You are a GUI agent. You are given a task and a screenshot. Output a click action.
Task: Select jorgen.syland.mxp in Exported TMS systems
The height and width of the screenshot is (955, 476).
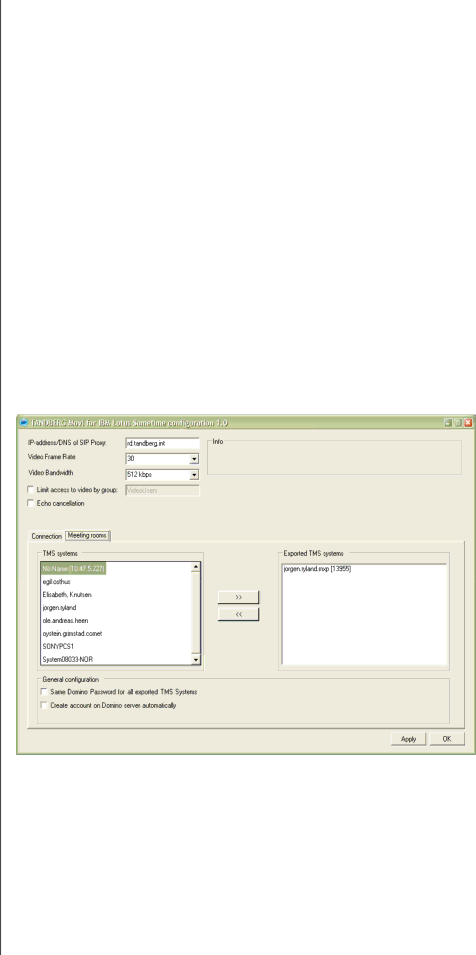pyautogui.click(x=317, y=569)
